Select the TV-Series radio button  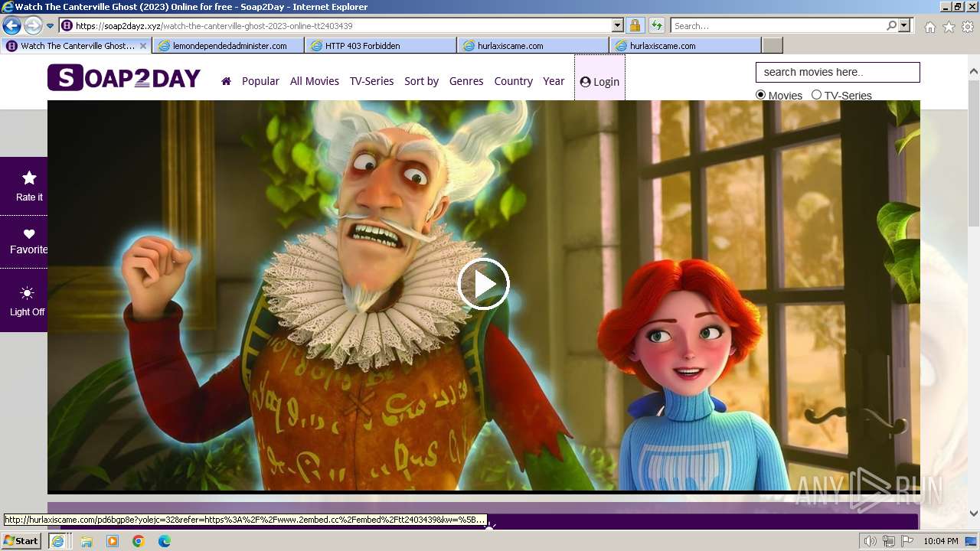point(816,95)
